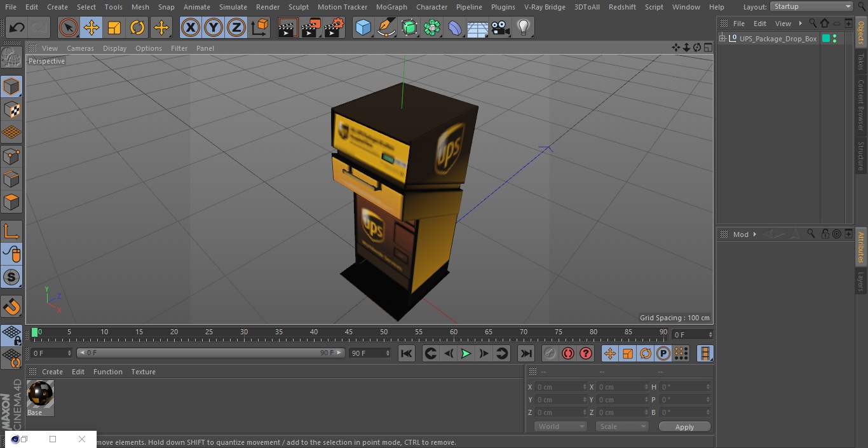Viewport: 868px width, 448px height.
Task: Step to next frame
Action: coord(484,353)
